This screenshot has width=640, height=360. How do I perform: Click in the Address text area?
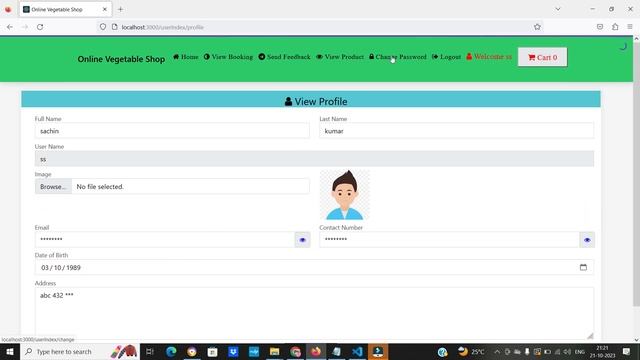314,313
